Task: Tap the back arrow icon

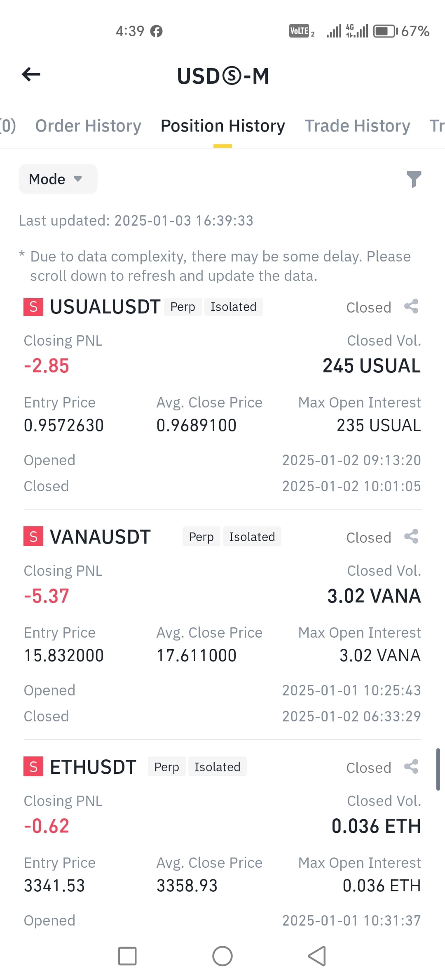Action: [x=31, y=75]
